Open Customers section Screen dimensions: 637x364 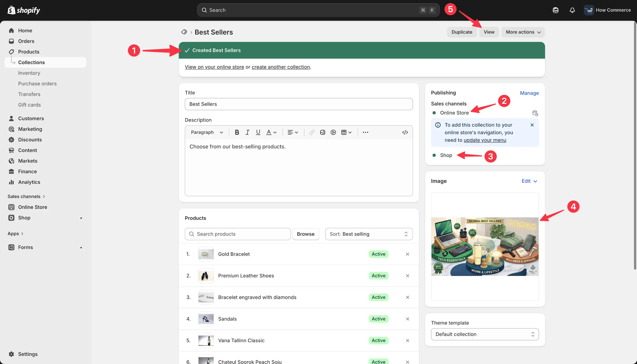coord(45,118)
